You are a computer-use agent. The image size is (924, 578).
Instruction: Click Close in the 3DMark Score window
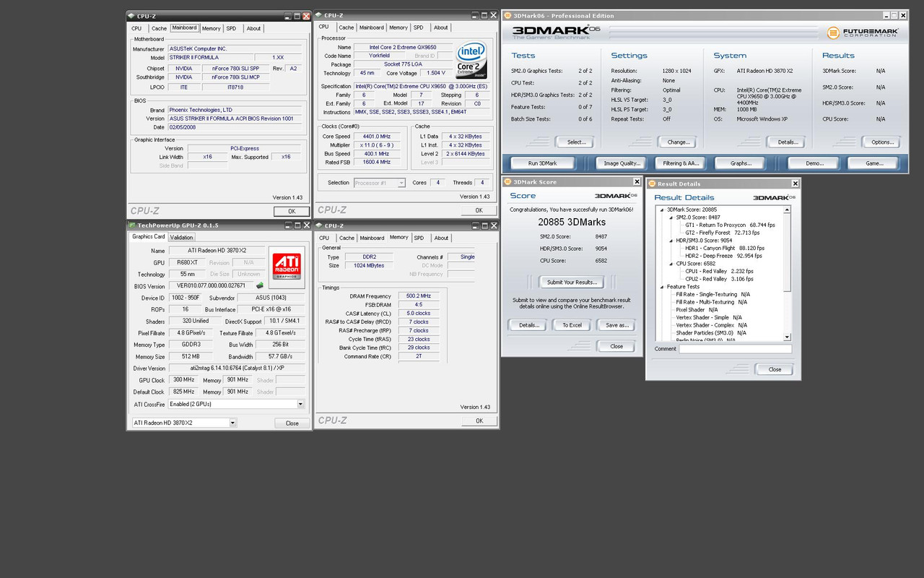(616, 346)
